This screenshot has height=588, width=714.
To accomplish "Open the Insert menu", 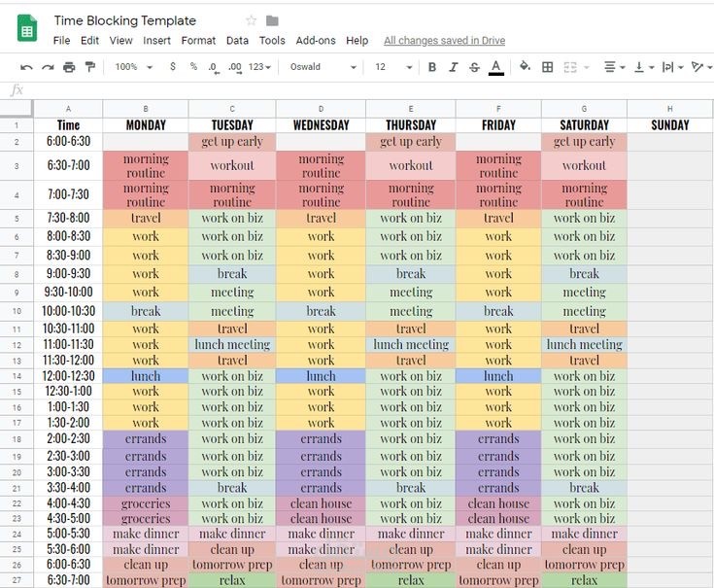I will (x=156, y=41).
